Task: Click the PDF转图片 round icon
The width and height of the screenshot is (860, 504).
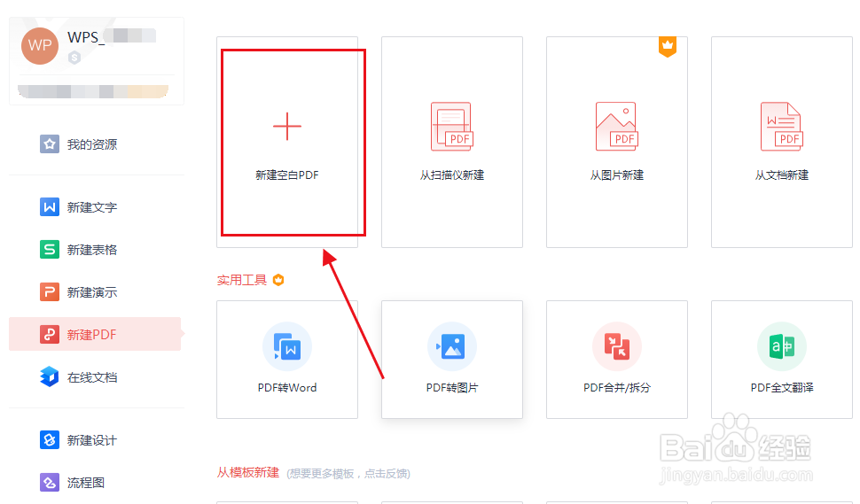Action: tap(452, 346)
